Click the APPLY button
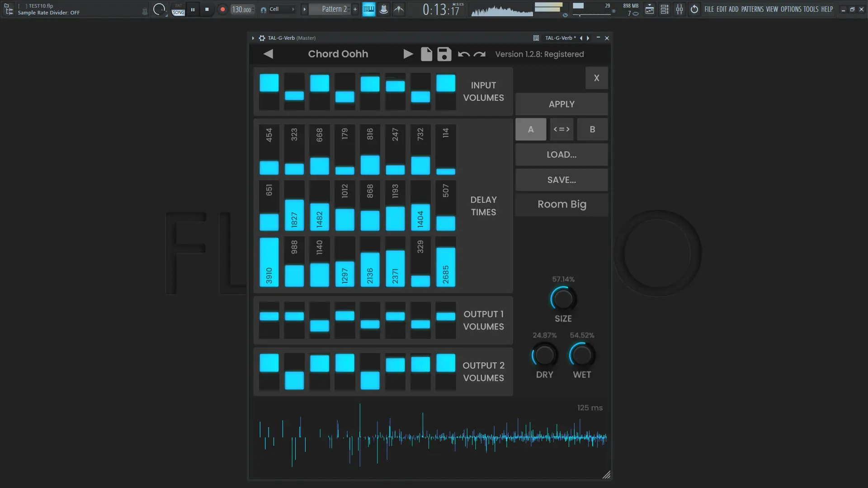 pyautogui.click(x=561, y=104)
